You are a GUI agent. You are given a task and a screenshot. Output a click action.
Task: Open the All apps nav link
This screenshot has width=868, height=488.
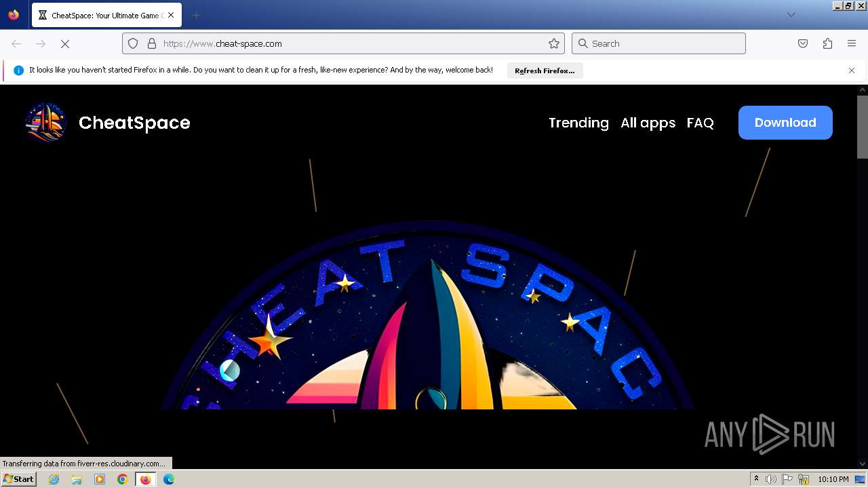coord(648,123)
